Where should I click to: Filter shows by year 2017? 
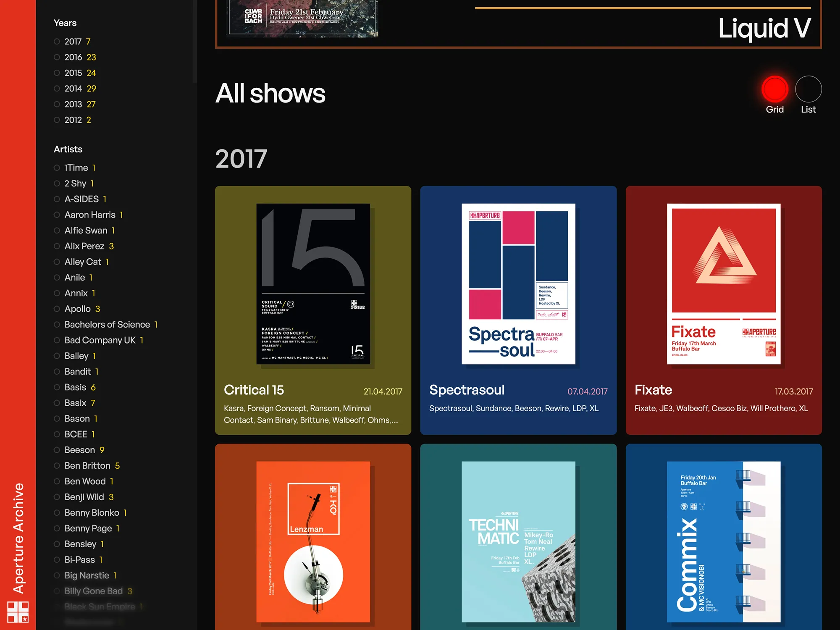click(72, 42)
